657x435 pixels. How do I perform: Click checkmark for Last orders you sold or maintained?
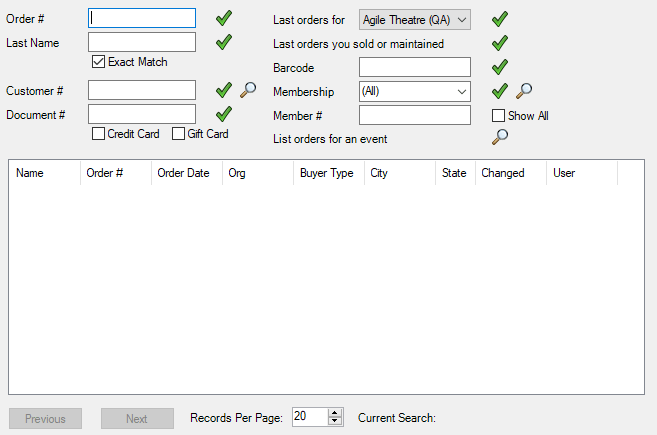point(500,43)
